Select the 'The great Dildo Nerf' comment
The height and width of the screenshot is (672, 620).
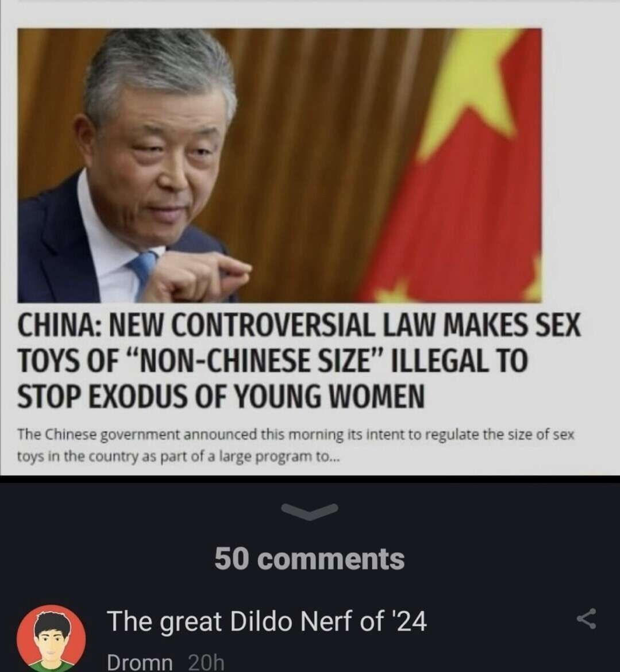click(267, 621)
